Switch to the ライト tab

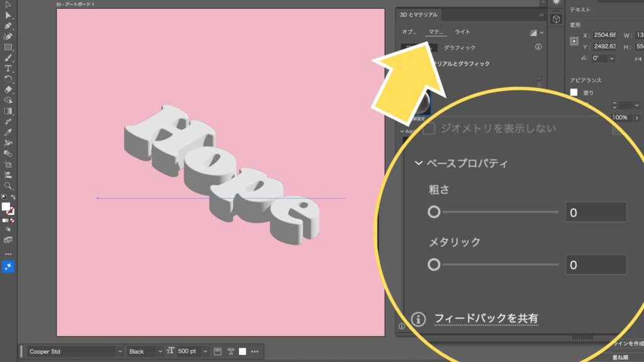(x=462, y=32)
